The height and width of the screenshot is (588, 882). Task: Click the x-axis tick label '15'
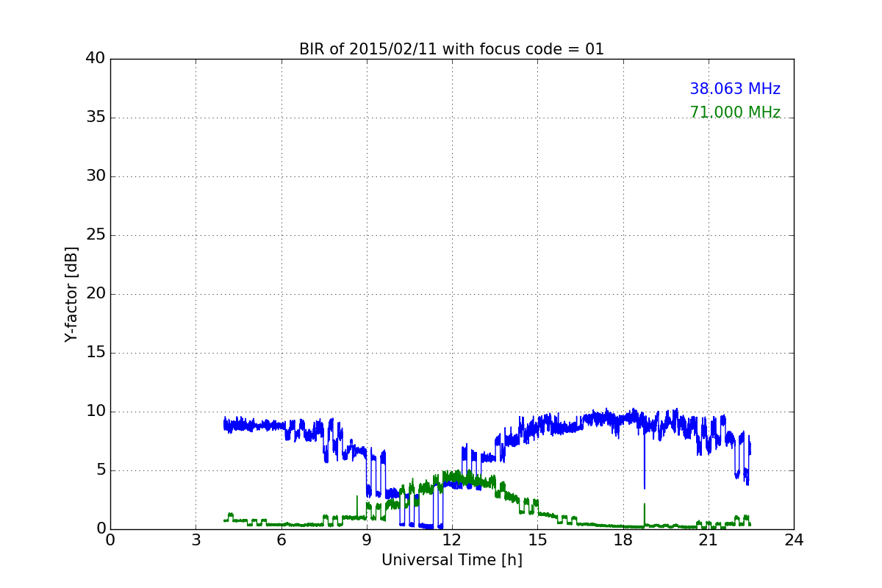[x=537, y=539]
